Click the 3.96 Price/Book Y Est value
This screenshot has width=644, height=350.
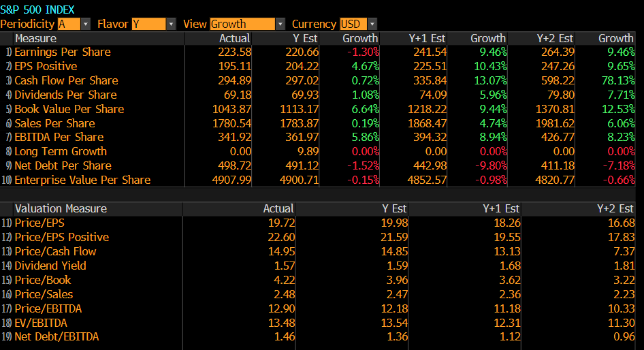coord(397,281)
